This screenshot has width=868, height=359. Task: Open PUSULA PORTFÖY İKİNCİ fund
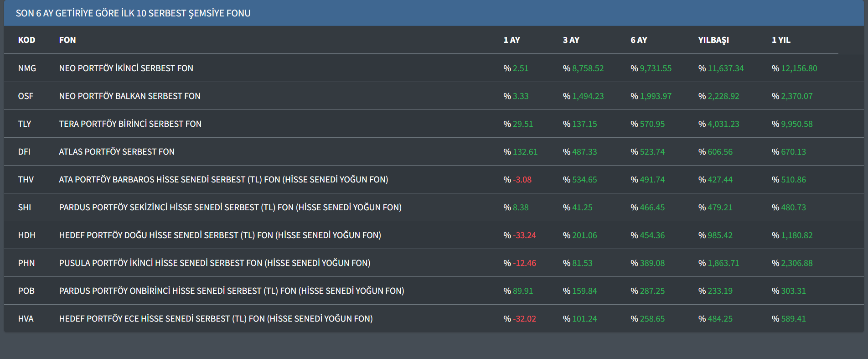pos(214,263)
